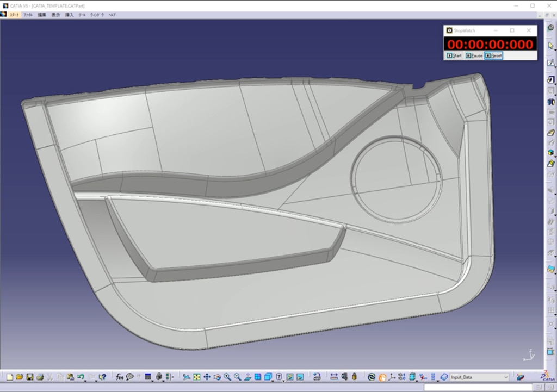Open the Input_Data combo box
557x392 pixels.
pos(479,377)
